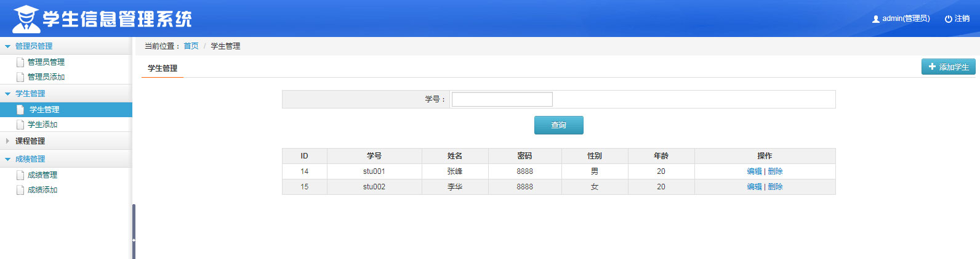
Task: Click the student system logo icon
Action: click(x=26, y=19)
